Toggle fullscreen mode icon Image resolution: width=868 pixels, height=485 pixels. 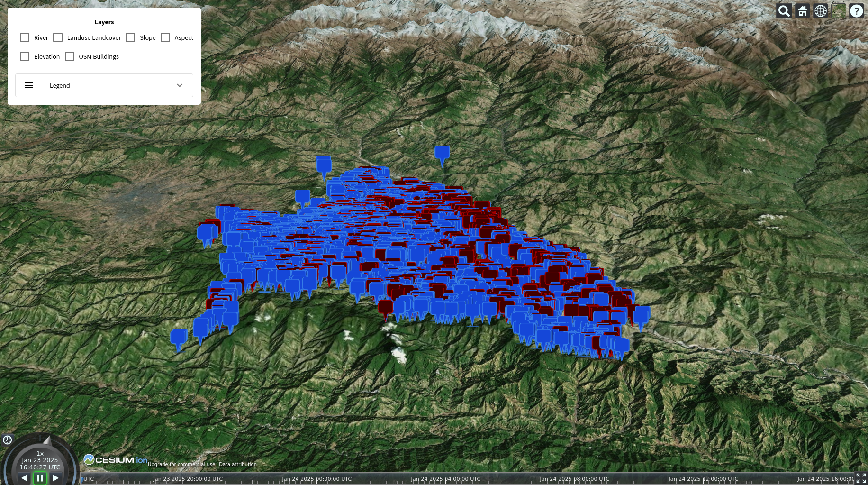(x=861, y=478)
